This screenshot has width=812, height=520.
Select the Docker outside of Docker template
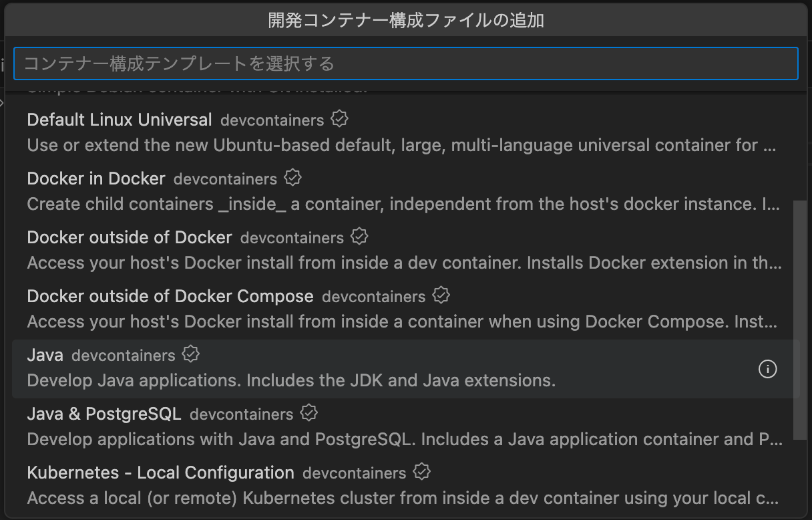pyautogui.click(x=129, y=237)
